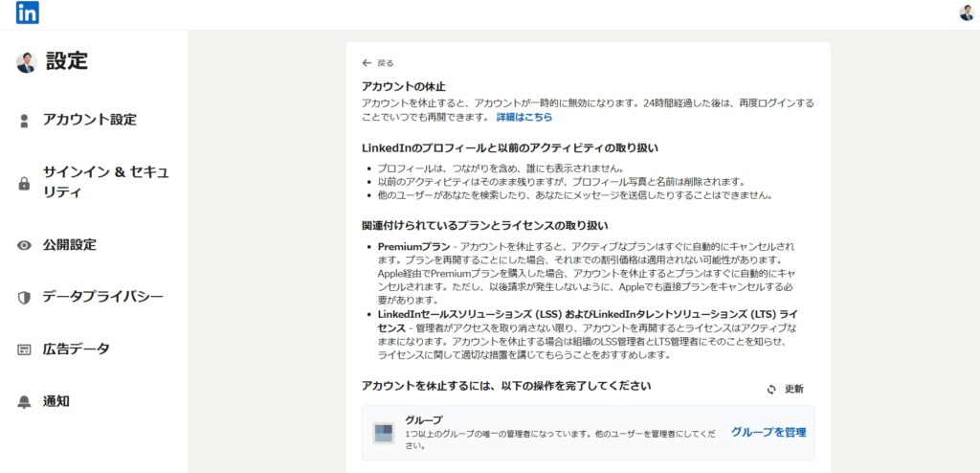Follow the 詳細はこちら link
Viewport: 980px width, 473px height.
click(x=523, y=117)
